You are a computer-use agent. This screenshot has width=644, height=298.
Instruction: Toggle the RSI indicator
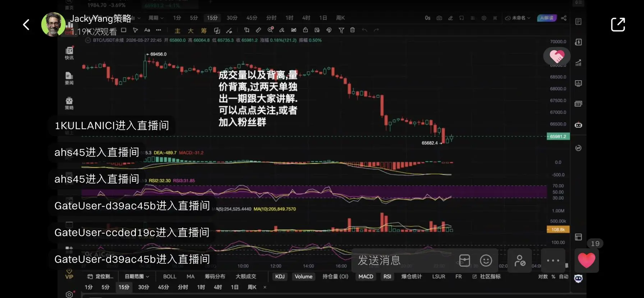coord(387,276)
